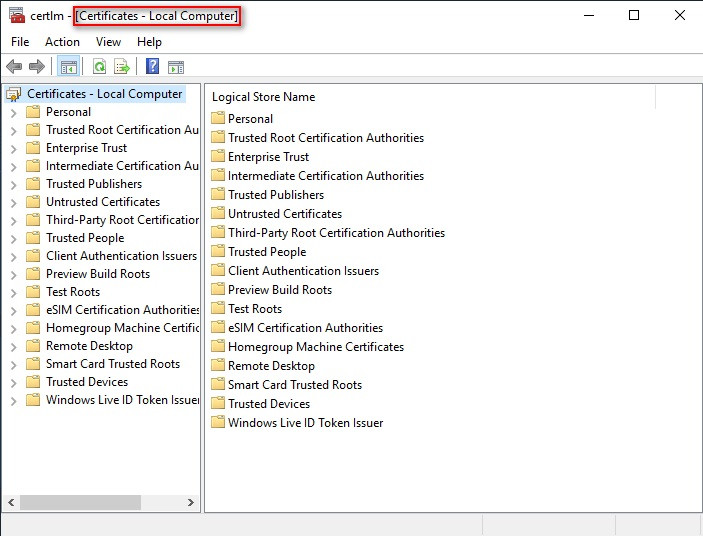Click Homegroup Machine Certificates folder icon in list
This screenshot has width=703, height=536.
click(218, 346)
